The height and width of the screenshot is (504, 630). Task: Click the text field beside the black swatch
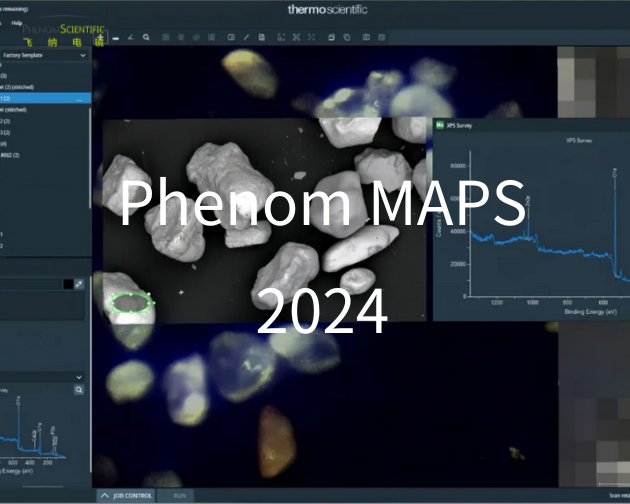coord(31,284)
